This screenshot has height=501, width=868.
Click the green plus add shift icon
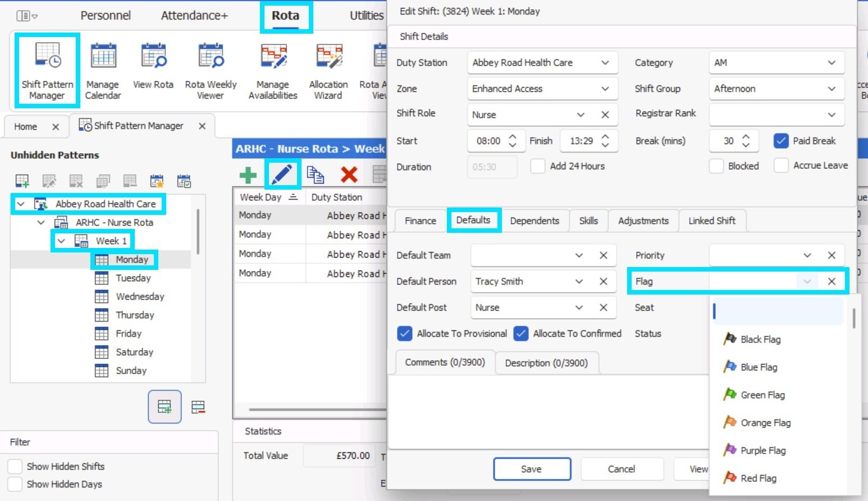[x=248, y=175]
